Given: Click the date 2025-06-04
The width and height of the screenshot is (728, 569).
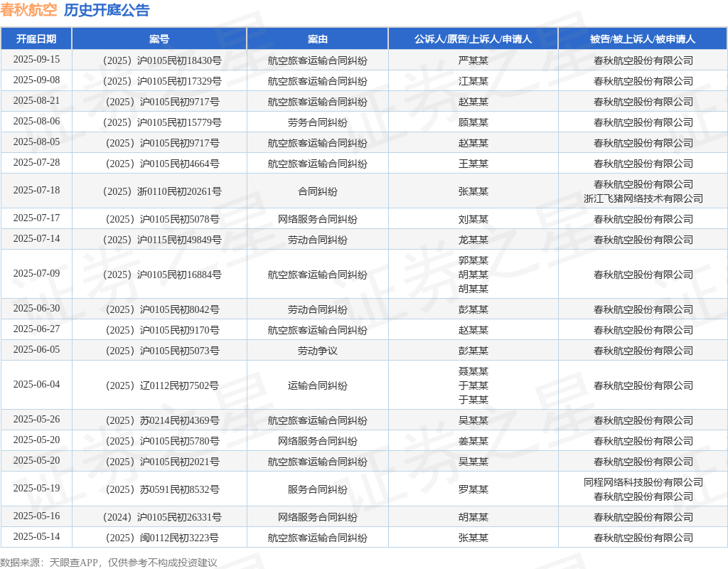Looking at the screenshot, I should pos(37,385).
